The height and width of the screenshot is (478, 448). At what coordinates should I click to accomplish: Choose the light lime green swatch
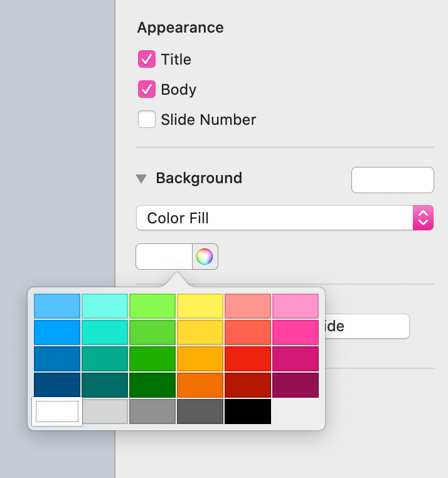pos(152,306)
